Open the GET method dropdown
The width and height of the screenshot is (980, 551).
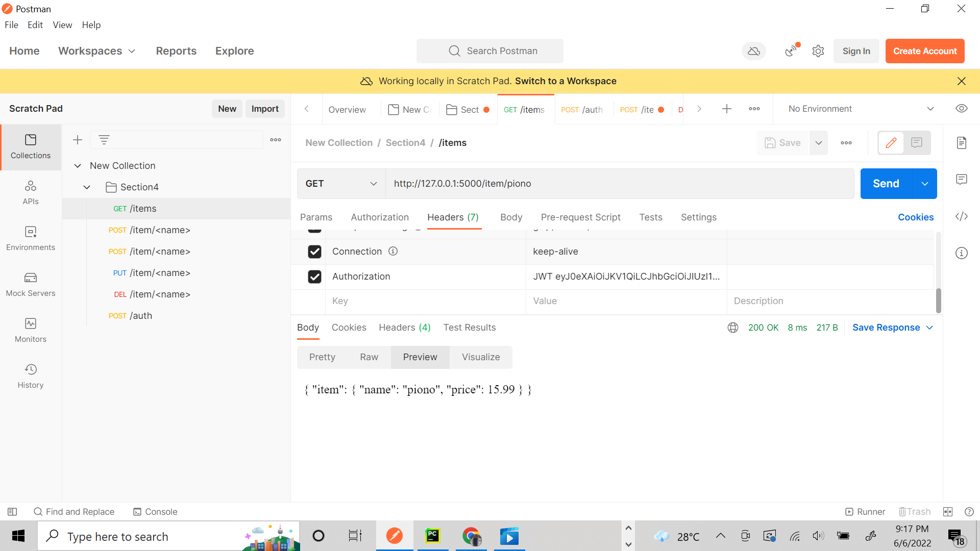coord(341,184)
